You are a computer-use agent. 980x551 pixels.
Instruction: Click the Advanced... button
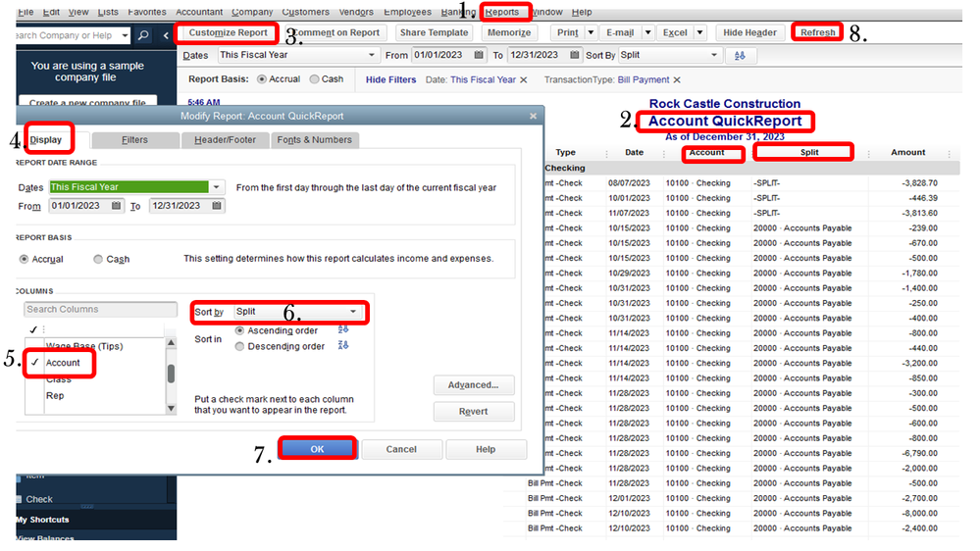[473, 385]
